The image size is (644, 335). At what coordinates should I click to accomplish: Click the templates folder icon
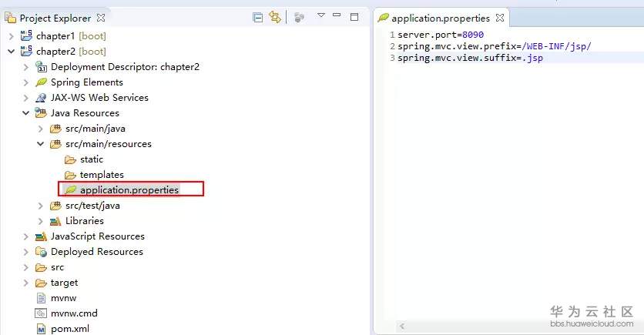(x=70, y=175)
